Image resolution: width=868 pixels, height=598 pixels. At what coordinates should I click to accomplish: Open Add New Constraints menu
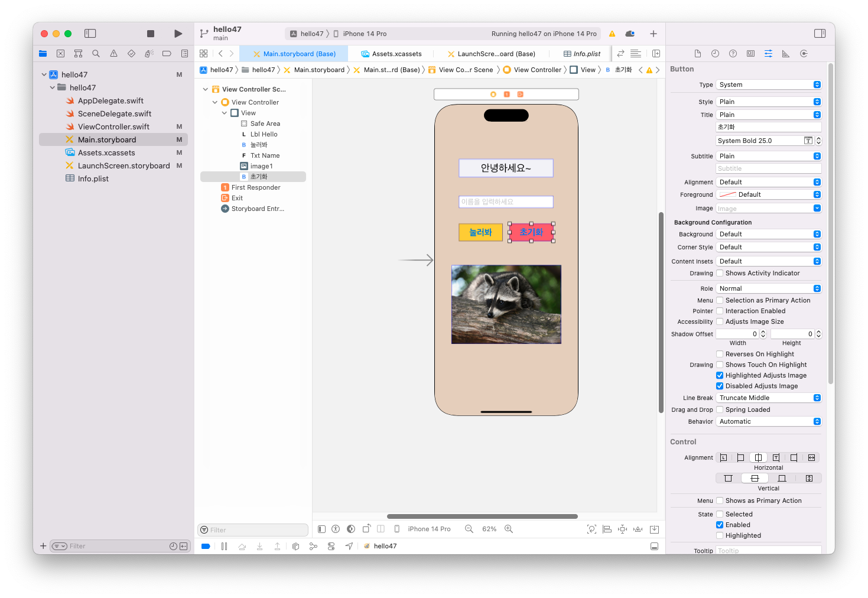coord(622,529)
